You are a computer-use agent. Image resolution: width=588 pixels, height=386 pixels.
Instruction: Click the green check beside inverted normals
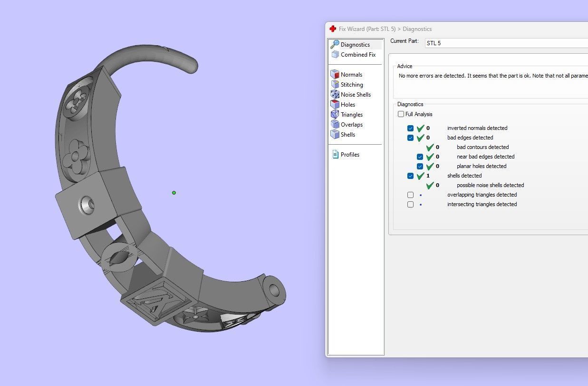coord(420,128)
